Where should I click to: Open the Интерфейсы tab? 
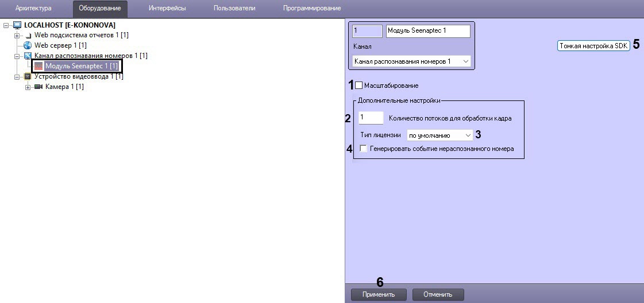(x=167, y=8)
